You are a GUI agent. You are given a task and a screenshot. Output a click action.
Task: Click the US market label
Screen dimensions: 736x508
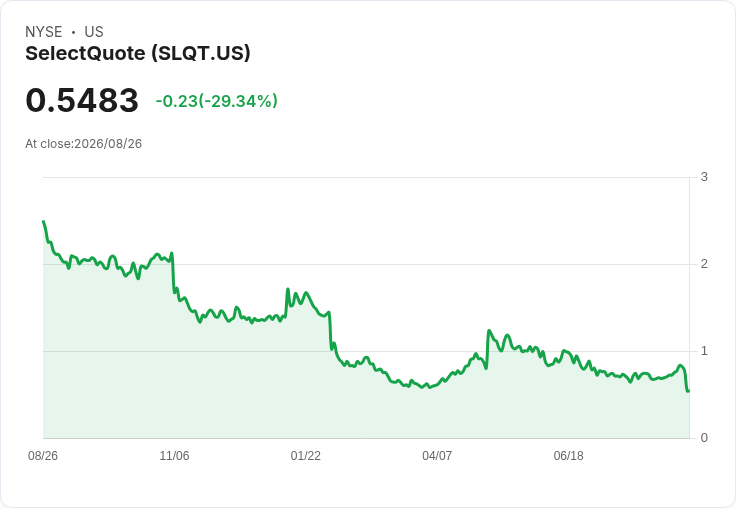coord(94,32)
